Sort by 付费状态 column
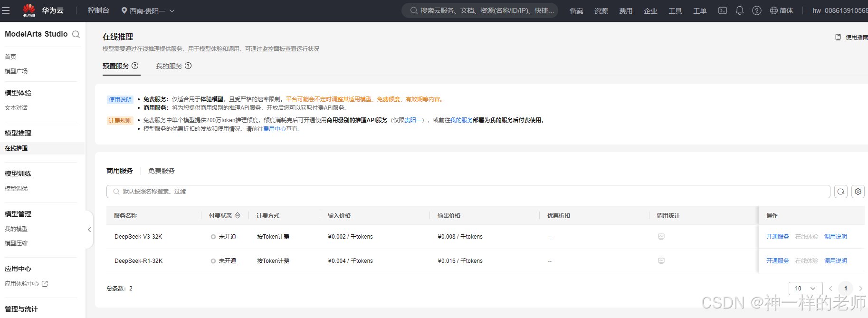 click(x=238, y=215)
